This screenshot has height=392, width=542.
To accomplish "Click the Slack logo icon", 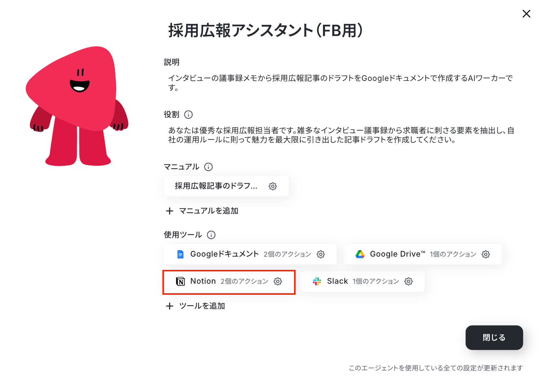I will (x=317, y=281).
